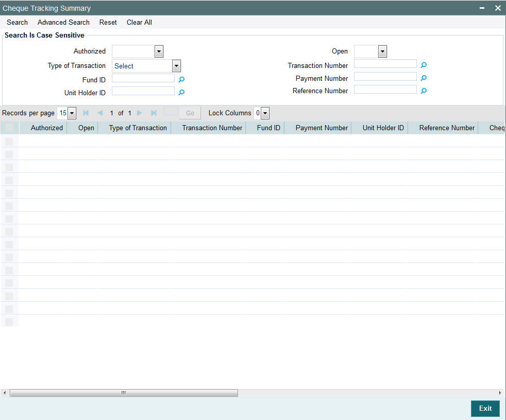The height and width of the screenshot is (420, 506).
Task: Expand the Type of Transaction dropdown
Action: [176, 66]
